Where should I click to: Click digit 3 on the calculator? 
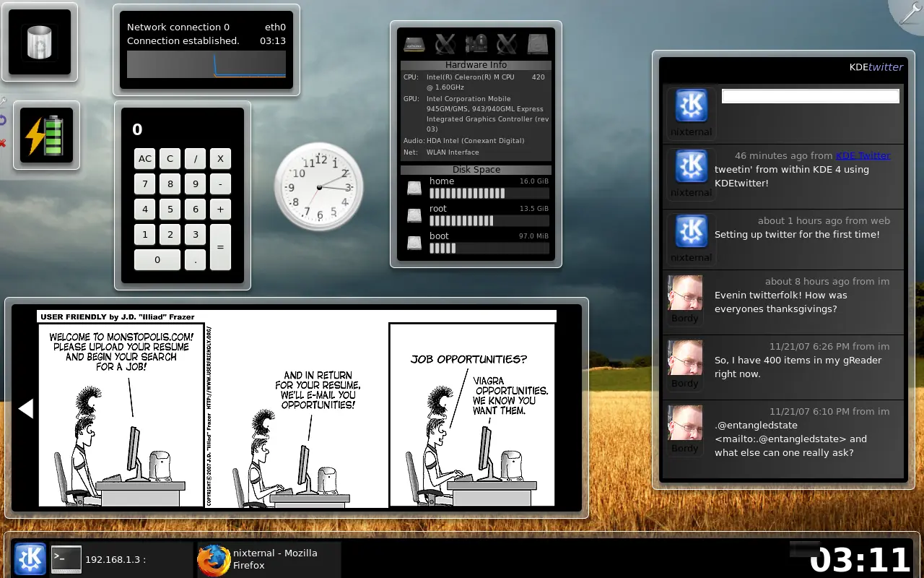(x=196, y=235)
